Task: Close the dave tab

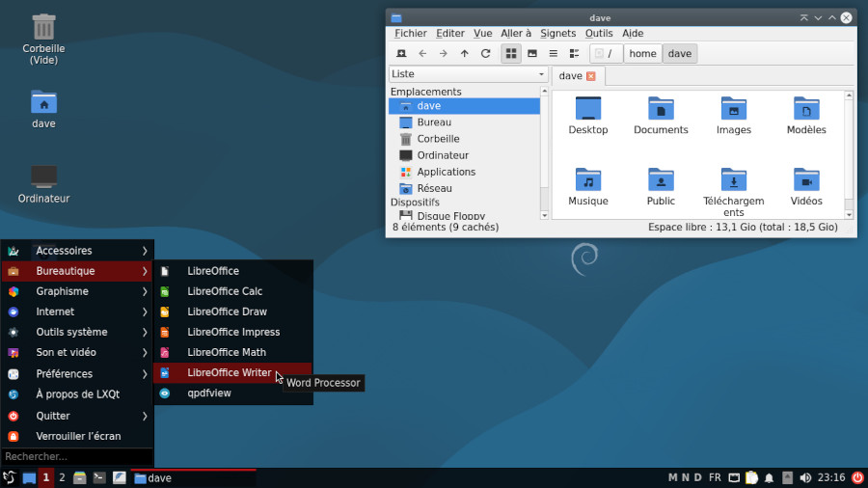Action: coord(590,76)
